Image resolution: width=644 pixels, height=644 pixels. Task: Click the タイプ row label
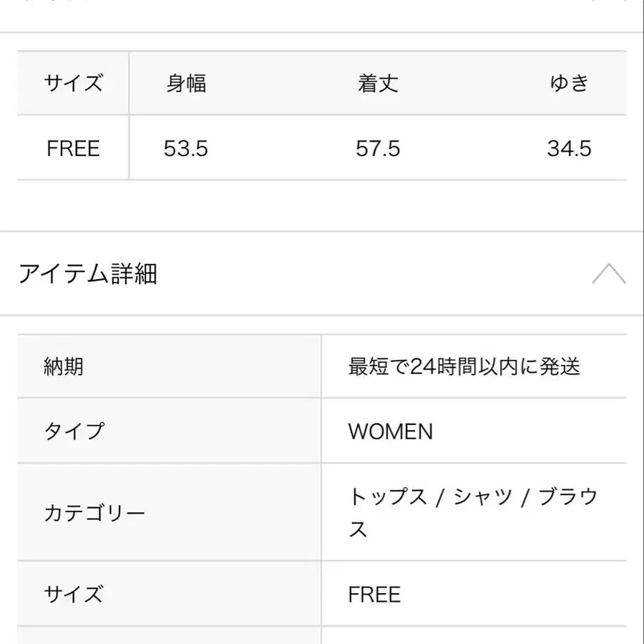point(74,431)
